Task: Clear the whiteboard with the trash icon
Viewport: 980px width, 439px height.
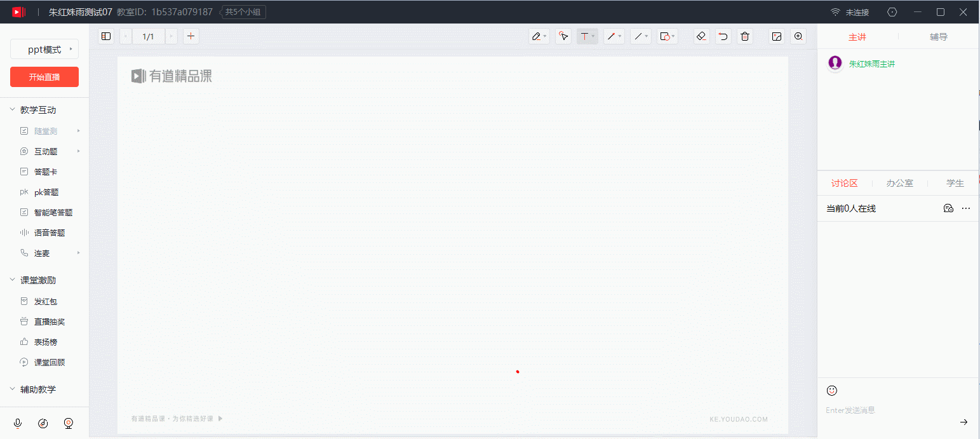Action: [x=745, y=36]
